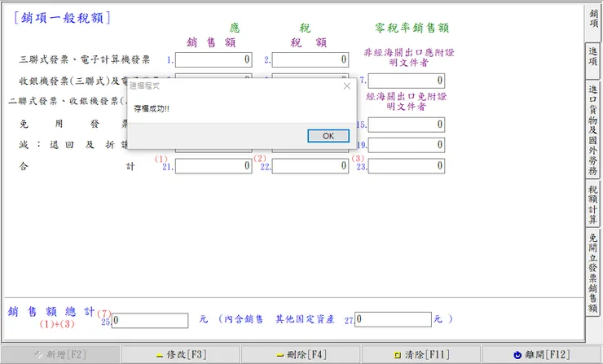
Task: Click the 銷售額總計 label
Action: [x=51, y=311]
